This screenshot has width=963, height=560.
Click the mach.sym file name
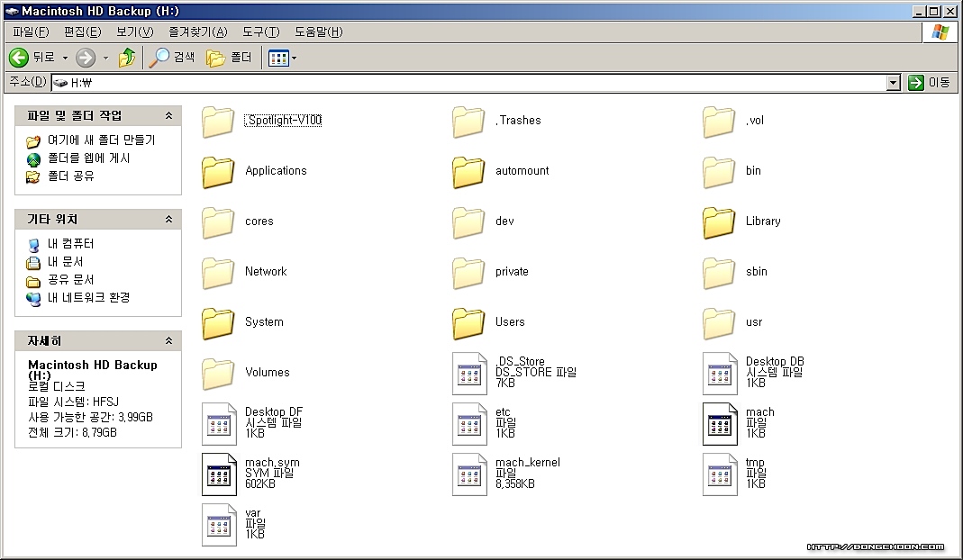click(x=272, y=463)
